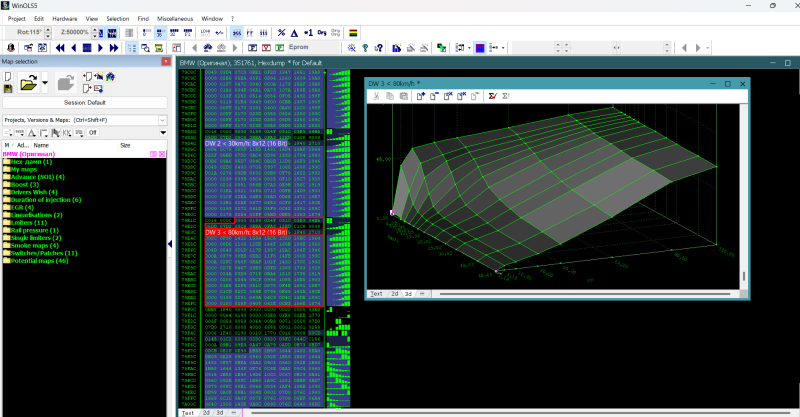Click the checksum sigma icon in map window

point(492,96)
